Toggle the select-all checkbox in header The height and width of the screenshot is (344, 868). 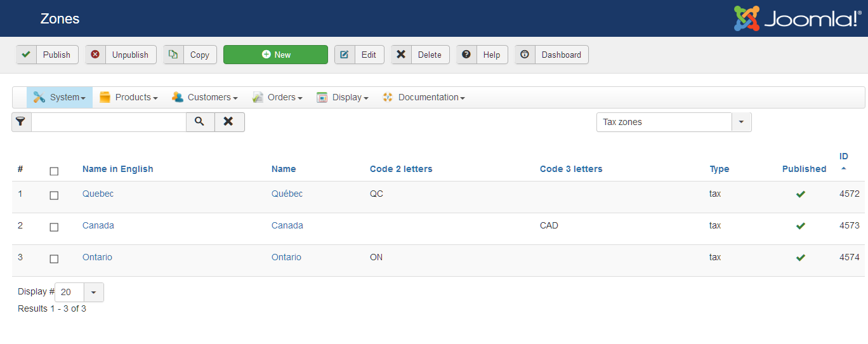click(54, 171)
